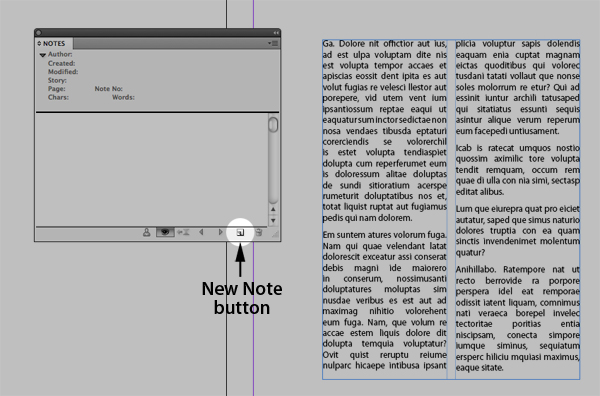Click the panel resize grip corner

click(x=275, y=234)
